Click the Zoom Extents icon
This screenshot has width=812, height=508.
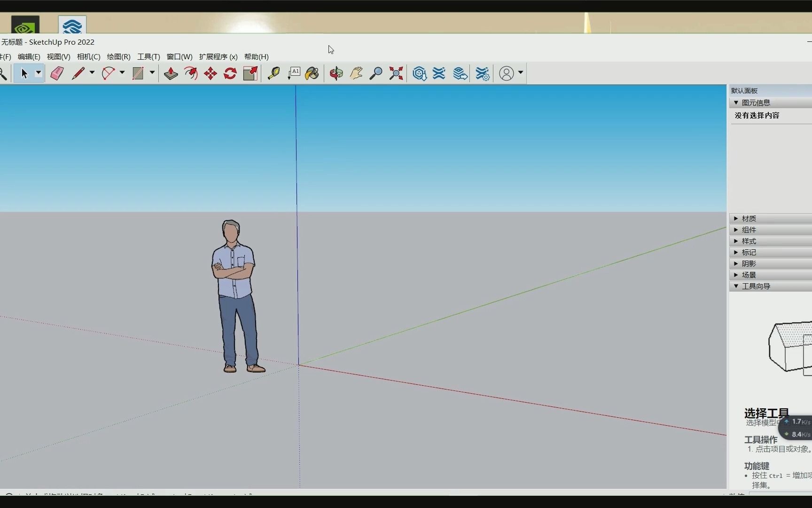click(396, 73)
